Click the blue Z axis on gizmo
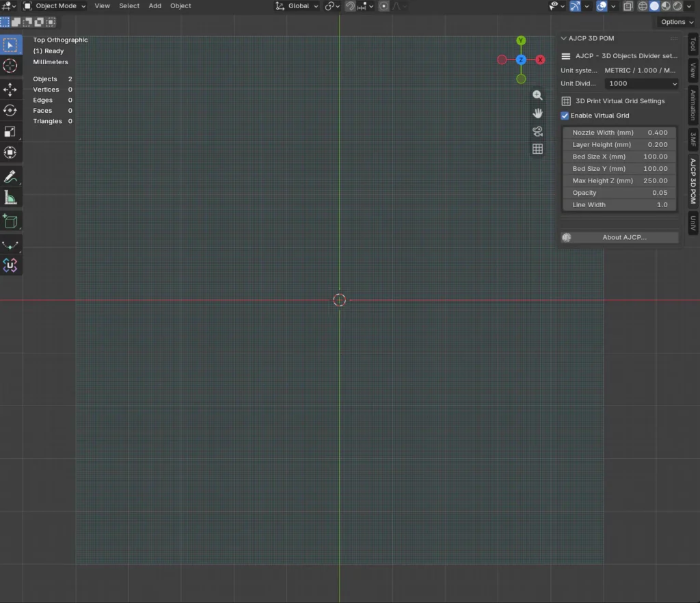 [x=521, y=59]
